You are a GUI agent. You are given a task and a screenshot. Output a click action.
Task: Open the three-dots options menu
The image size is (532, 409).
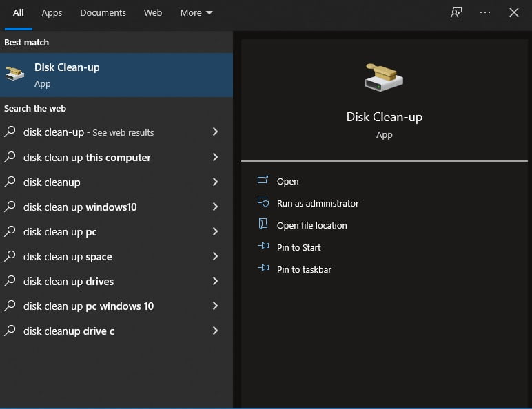485,12
